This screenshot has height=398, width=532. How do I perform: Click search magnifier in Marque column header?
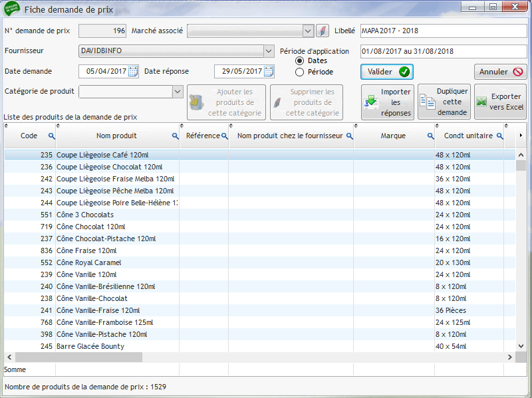(x=430, y=136)
